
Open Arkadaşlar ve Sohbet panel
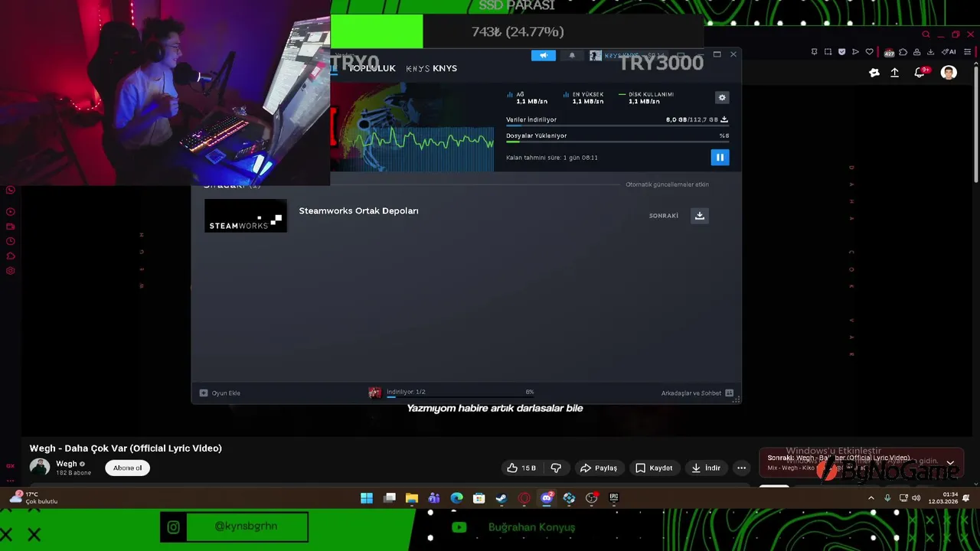pyautogui.click(x=697, y=393)
